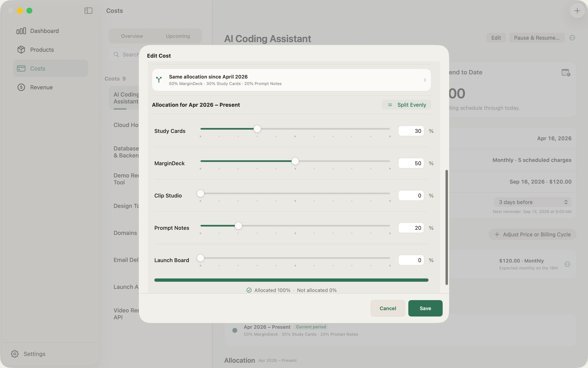Image resolution: width=588 pixels, height=368 pixels.
Task: Open the 3 days before reminder dropdown
Action: click(x=533, y=202)
